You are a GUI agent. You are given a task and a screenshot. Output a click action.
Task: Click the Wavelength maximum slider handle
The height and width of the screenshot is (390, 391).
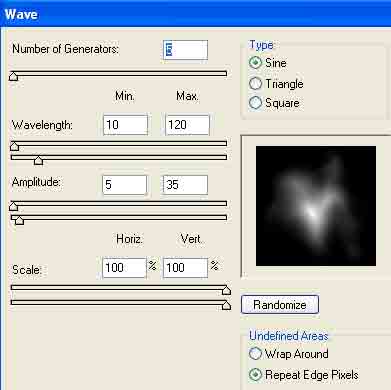pyautogui.click(x=38, y=160)
